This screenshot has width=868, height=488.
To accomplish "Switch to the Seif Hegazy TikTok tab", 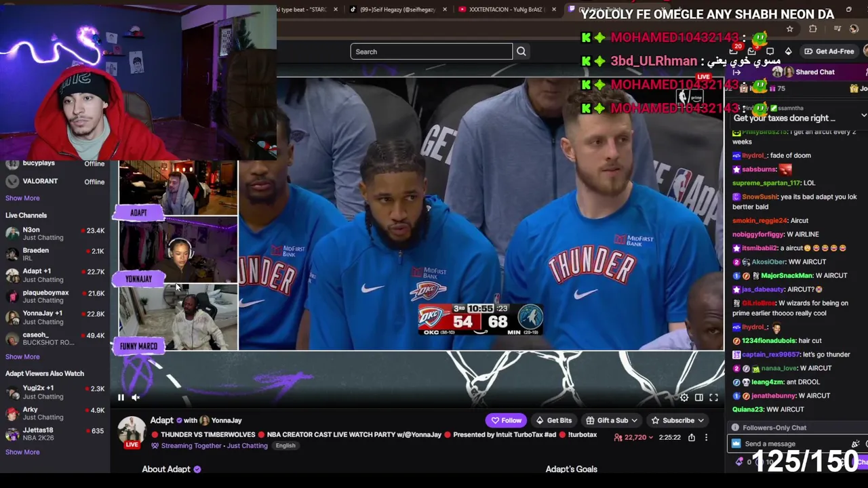I will click(x=397, y=9).
